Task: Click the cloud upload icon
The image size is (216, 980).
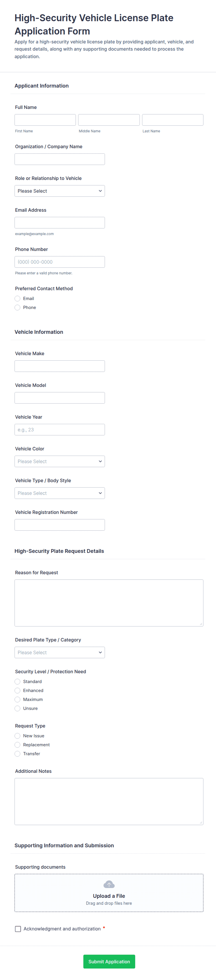Action: pyautogui.click(x=109, y=884)
